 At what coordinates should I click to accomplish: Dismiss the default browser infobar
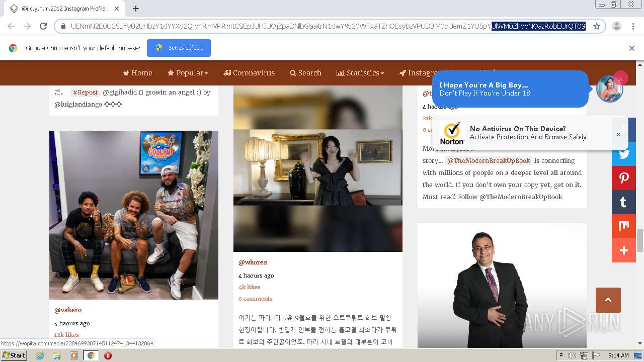[632, 48]
